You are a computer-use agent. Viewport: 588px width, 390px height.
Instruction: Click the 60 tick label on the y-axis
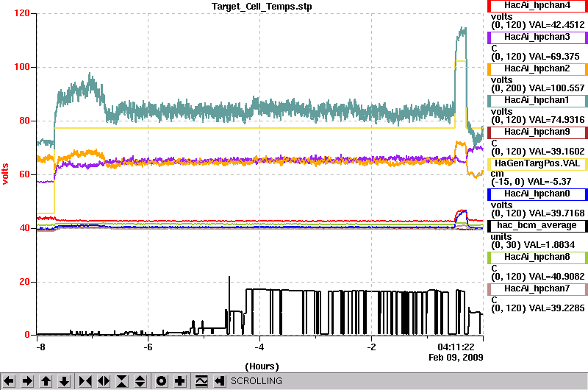click(24, 174)
